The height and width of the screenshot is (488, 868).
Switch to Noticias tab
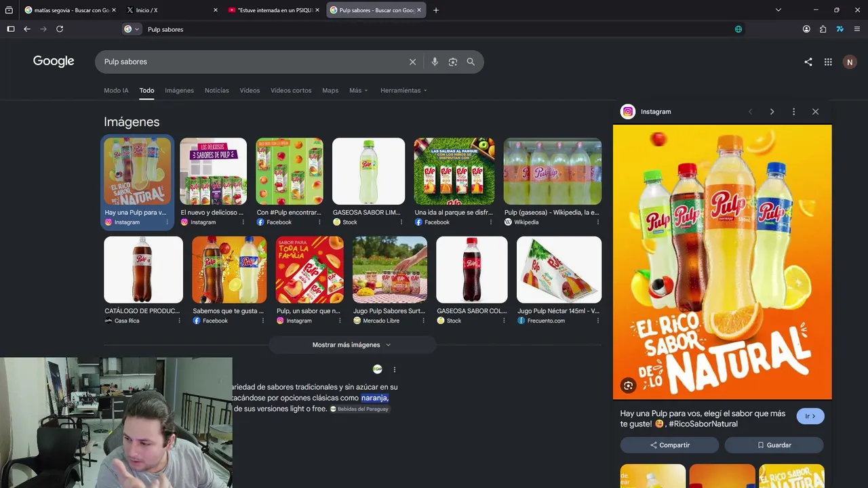click(216, 91)
